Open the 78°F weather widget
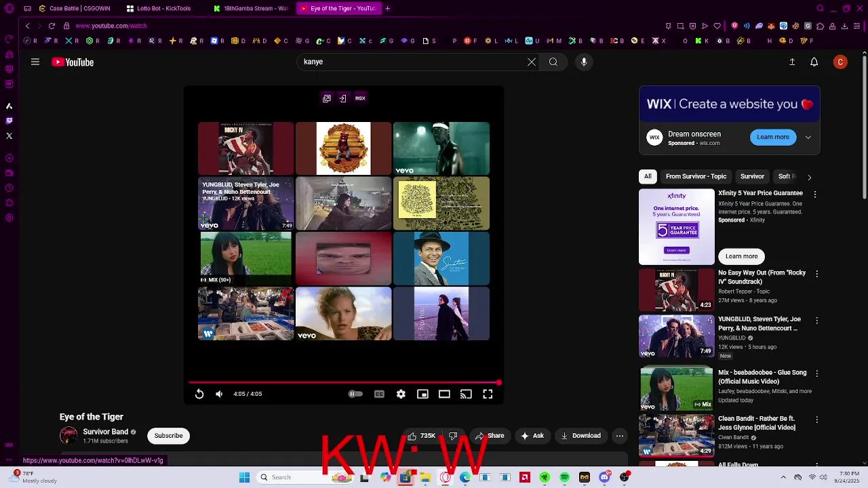 point(34,477)
